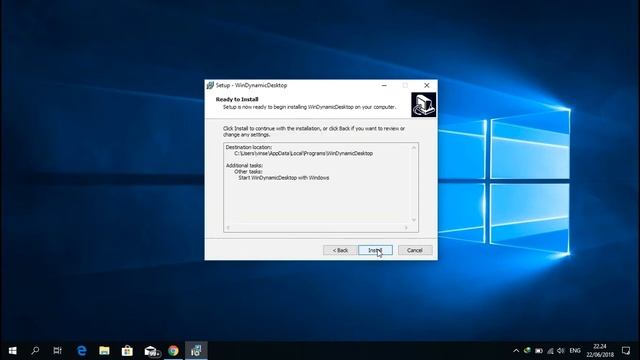Viewport: 640px width, 360px height.
Task: Click the 'Ready to Install' heading
Action: pyautogui.click(x=237, y=99)
